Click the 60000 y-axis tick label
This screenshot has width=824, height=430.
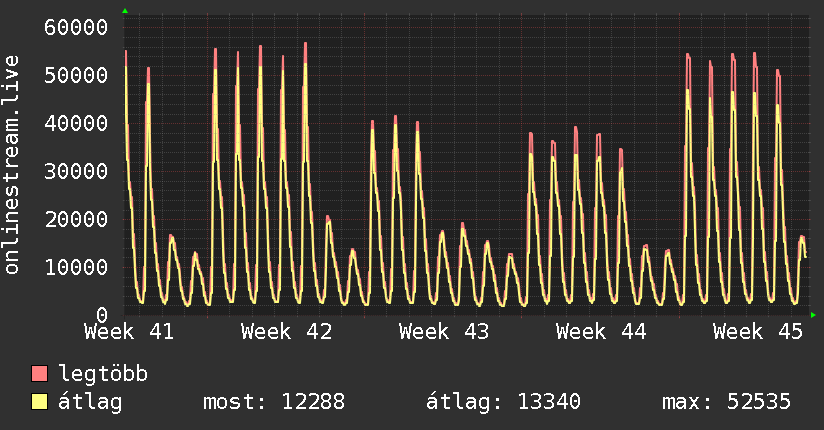pyautogui.click(x=76, y=27)
